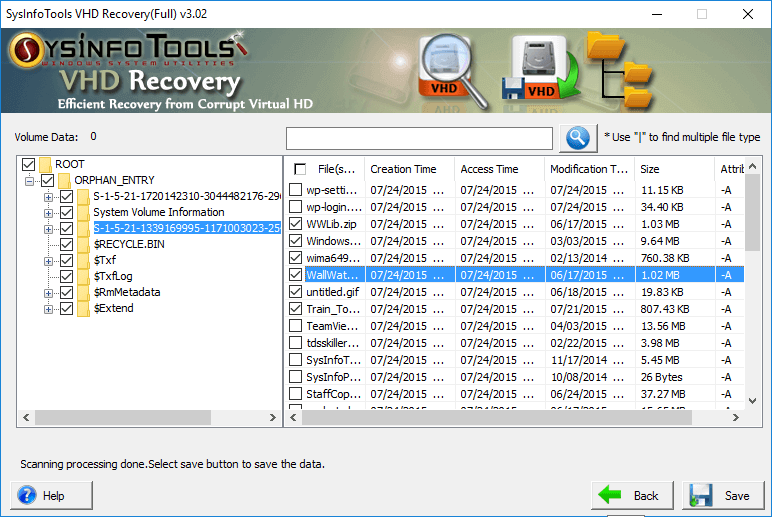
Task: Click the file type search input field
Action: [419, 138]
